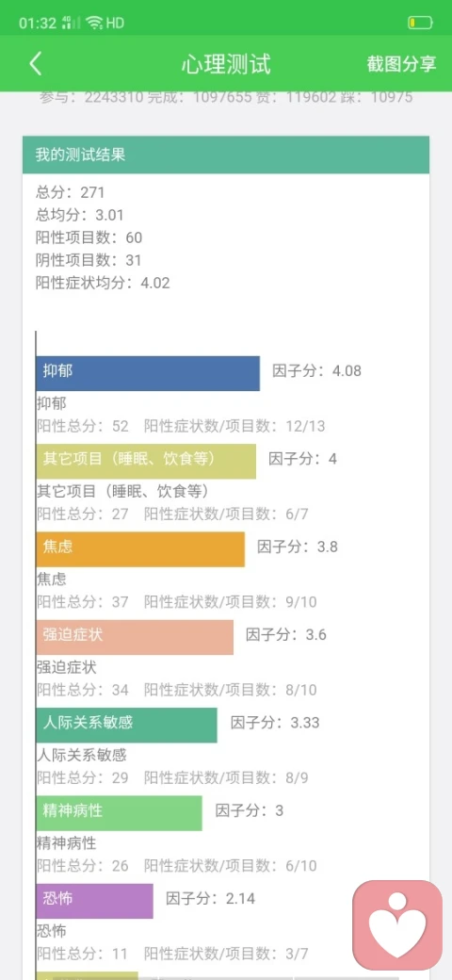452x980 pixels.
Task: Click the orange 焦虑 bar
Action: pyautogui.click(x=140, y=549)
